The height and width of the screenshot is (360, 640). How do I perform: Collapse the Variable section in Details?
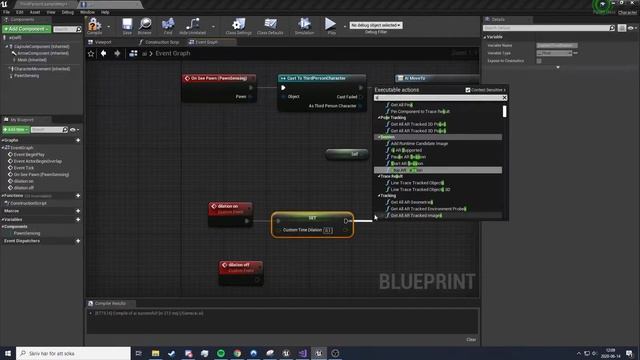tap(485, 37)
